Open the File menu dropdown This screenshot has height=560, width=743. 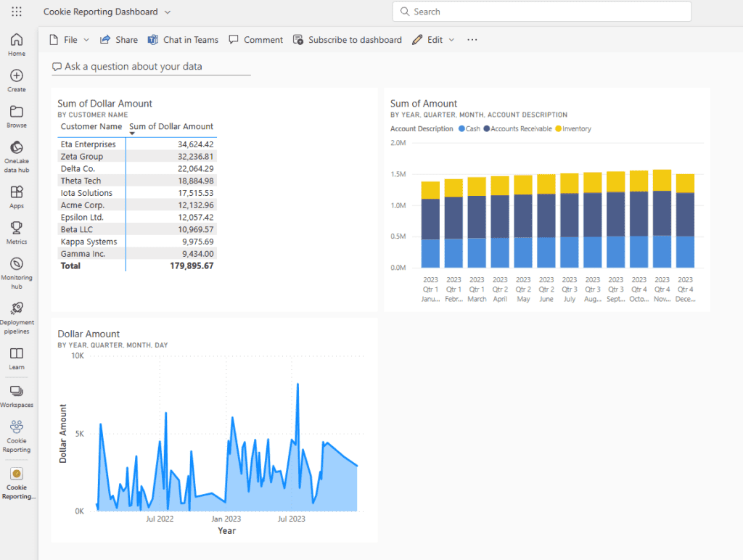tap(70, 40)
